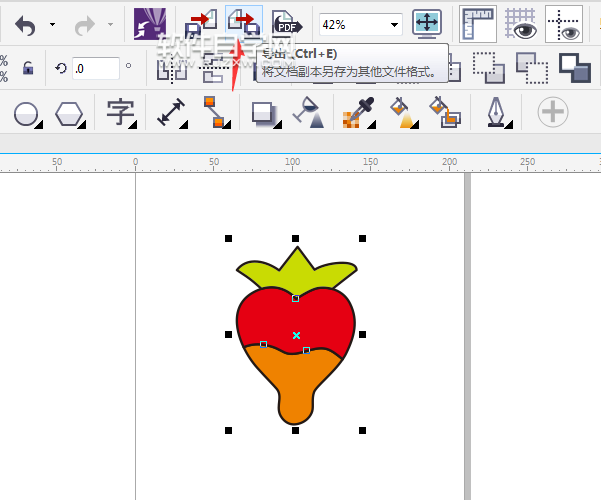Image resolution: width=601 pixels, height=500 pixels.
Task: Click the top-center selection handle
Action: tap(295, 238)
